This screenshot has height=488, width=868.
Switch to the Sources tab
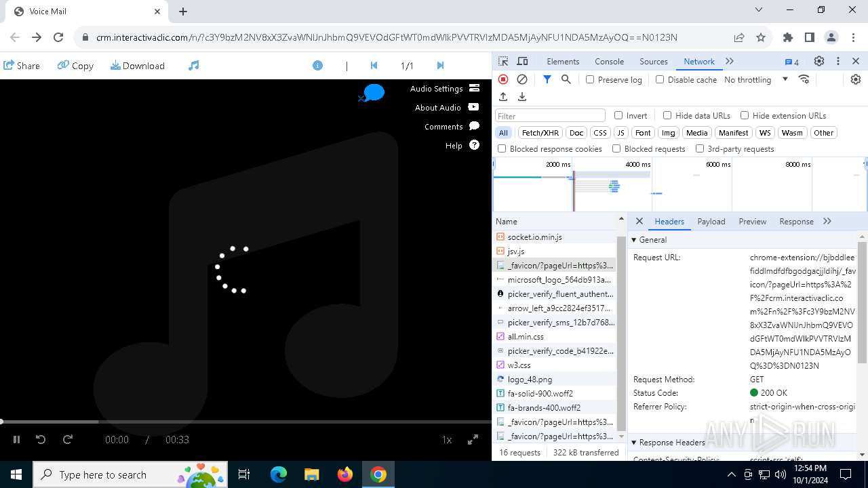654,62
